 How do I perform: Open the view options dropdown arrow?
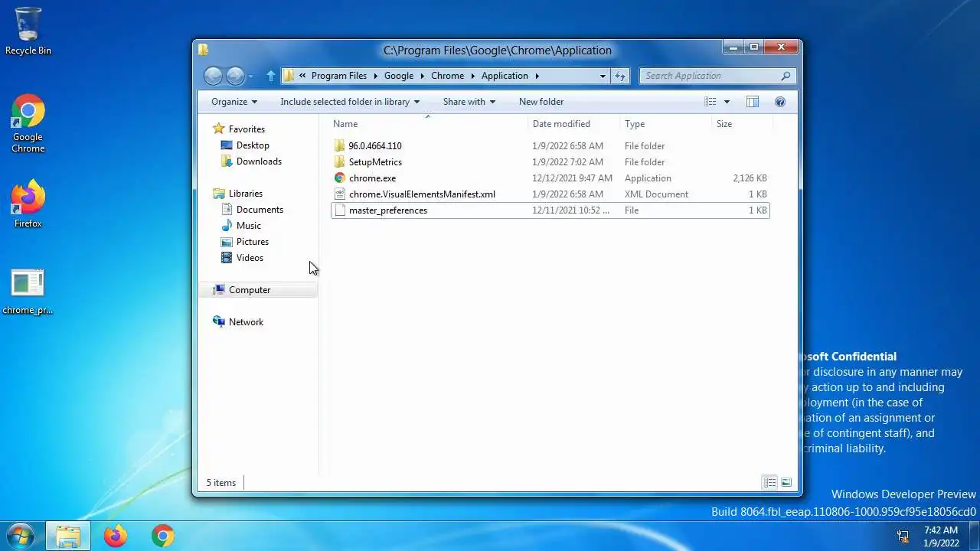tap(727, 102)
